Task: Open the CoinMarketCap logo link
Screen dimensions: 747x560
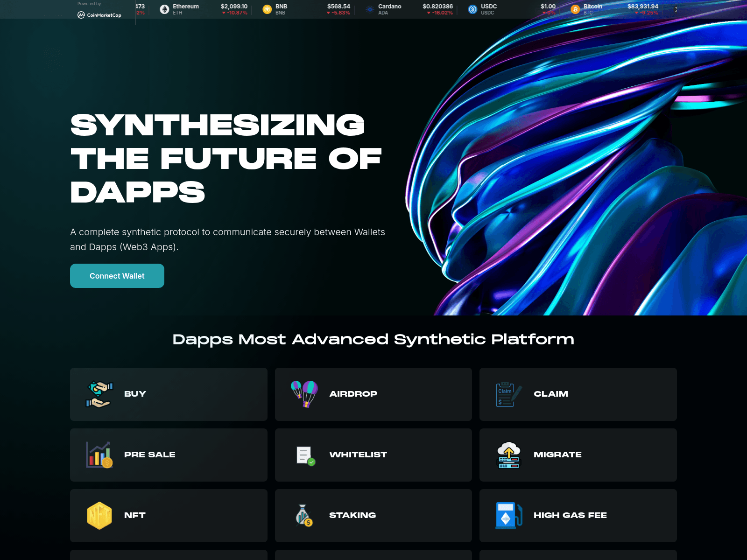Action: pos(99,15)
